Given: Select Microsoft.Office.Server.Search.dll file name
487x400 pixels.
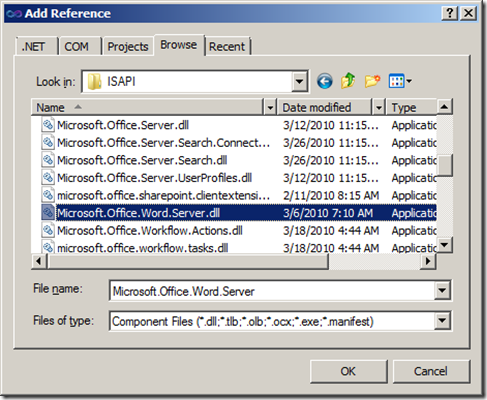Looking at the screenshot, I should [142, 160].
